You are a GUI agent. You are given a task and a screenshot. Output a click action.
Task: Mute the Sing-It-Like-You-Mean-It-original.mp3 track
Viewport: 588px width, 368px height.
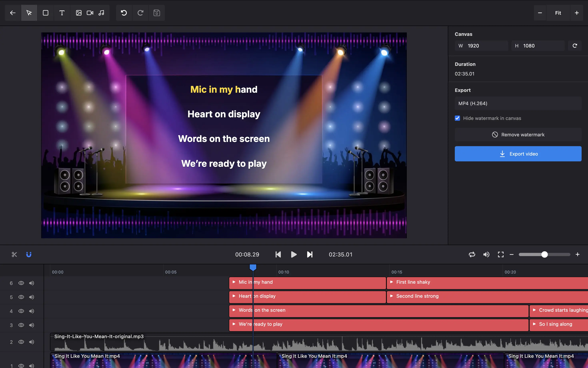click(31, 342)
